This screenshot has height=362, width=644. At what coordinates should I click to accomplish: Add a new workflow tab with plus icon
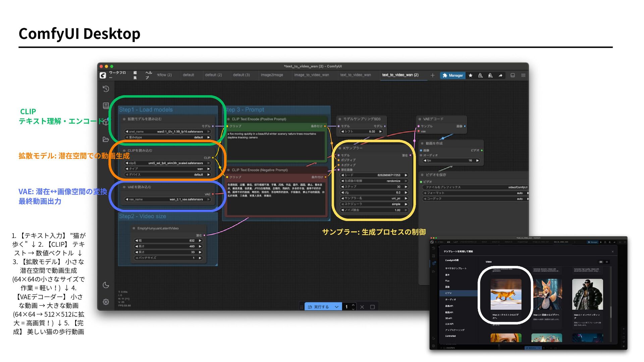click(432, 75)
